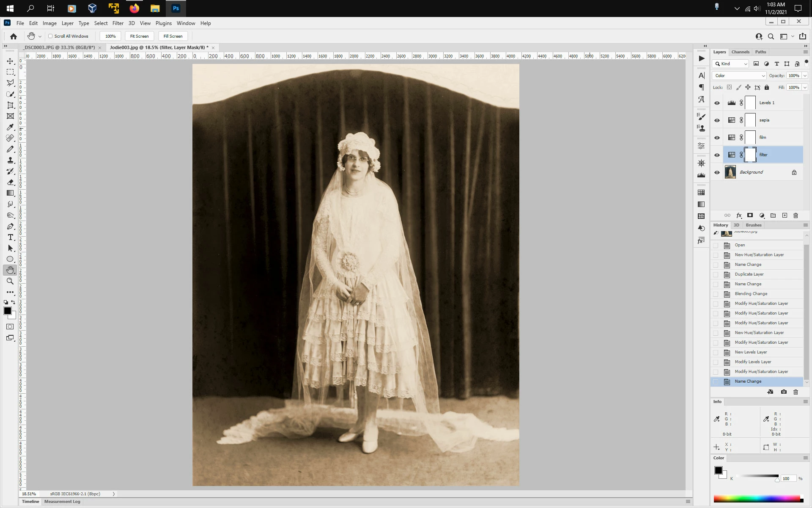Enable Scroll All Windows checkbox
Screen dimensions: 812x508
pos(50,36)
